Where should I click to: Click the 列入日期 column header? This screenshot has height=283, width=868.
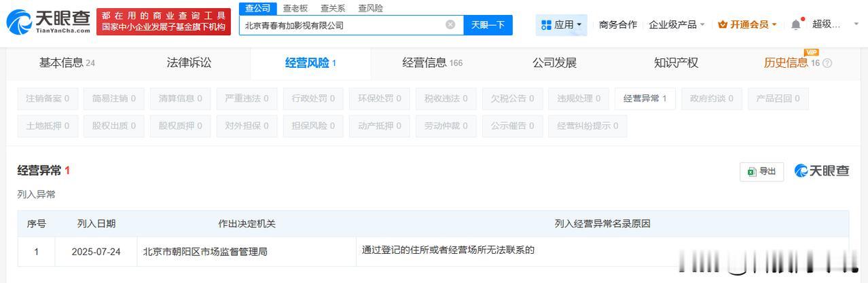(x=96, y=223)
